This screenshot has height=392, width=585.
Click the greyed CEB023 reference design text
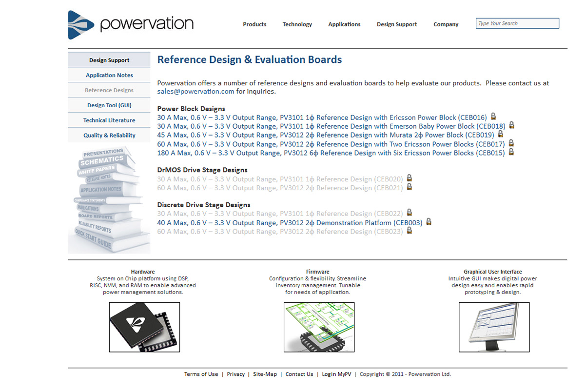click(280, 232)
